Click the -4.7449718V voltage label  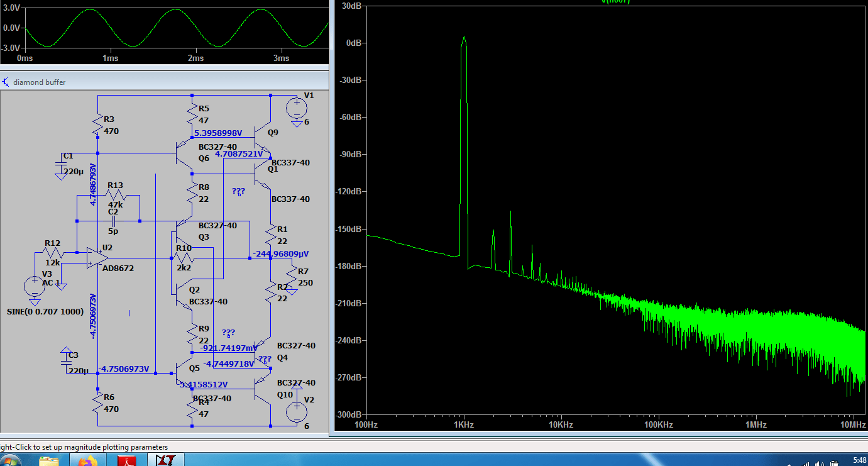tap(228, 363)
